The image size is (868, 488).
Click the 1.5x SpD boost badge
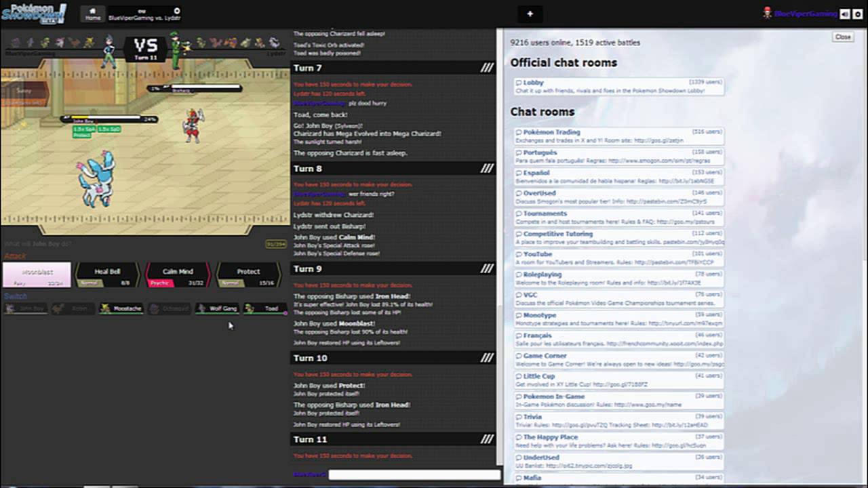108,129
